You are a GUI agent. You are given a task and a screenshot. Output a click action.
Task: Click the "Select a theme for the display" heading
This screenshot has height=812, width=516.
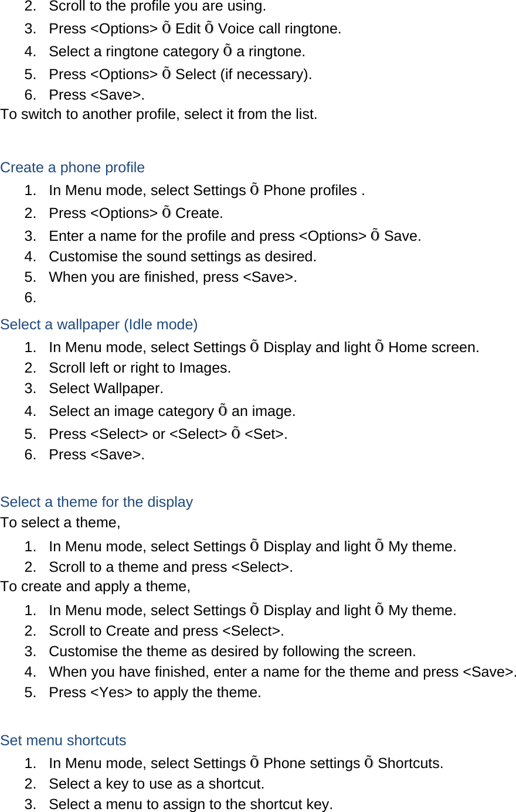point(96,502)
